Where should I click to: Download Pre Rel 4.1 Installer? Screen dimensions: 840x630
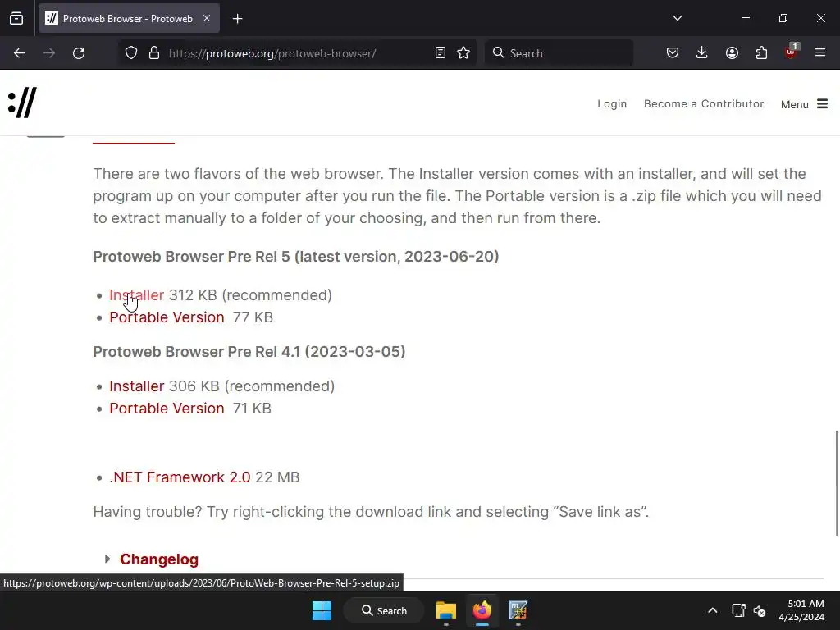point(137,386)
